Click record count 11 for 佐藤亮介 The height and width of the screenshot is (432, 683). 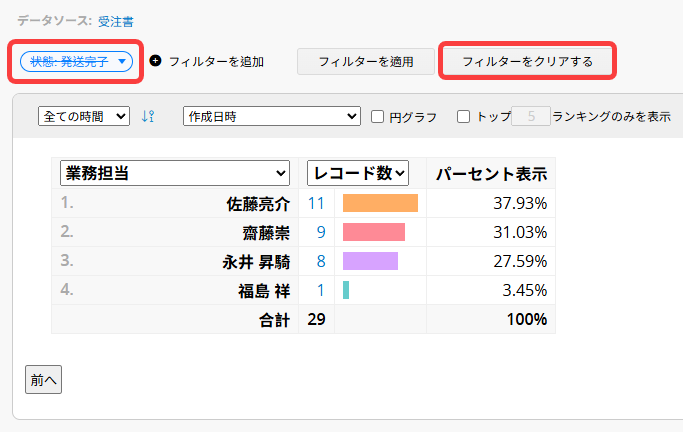coord(316,203)
